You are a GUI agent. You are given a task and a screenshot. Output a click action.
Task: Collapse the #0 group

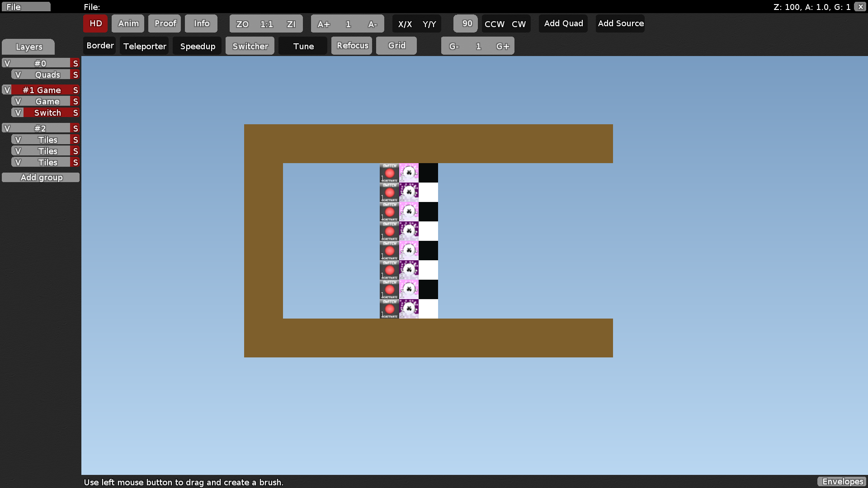click(6, 63)
